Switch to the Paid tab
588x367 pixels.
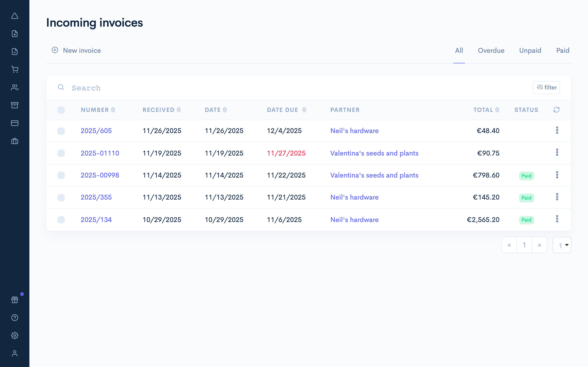pos(563,50)
